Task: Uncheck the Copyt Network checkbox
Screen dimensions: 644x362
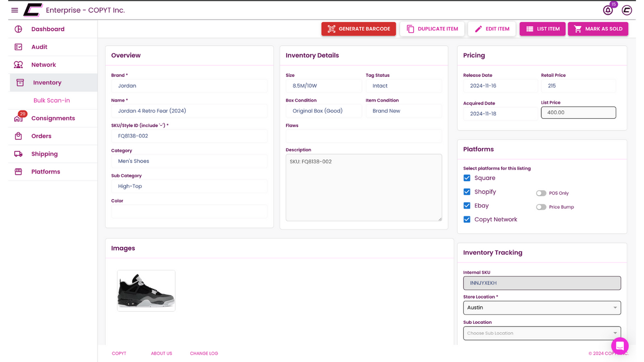Action: (x=467, y=219)
